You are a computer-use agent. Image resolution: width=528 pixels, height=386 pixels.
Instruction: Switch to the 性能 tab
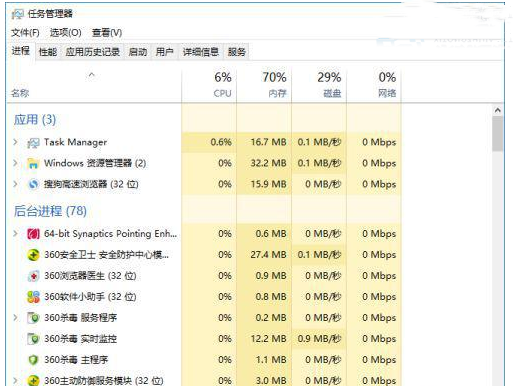point(48,52)
